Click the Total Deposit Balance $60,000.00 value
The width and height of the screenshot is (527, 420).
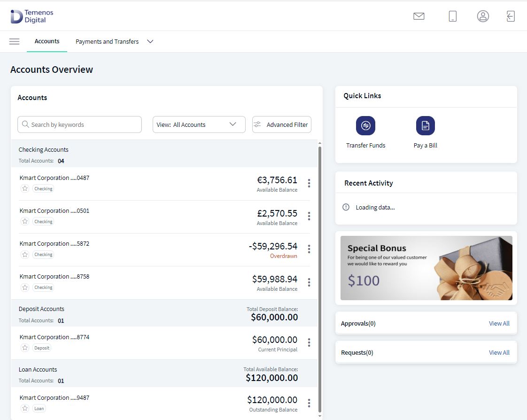274,317
